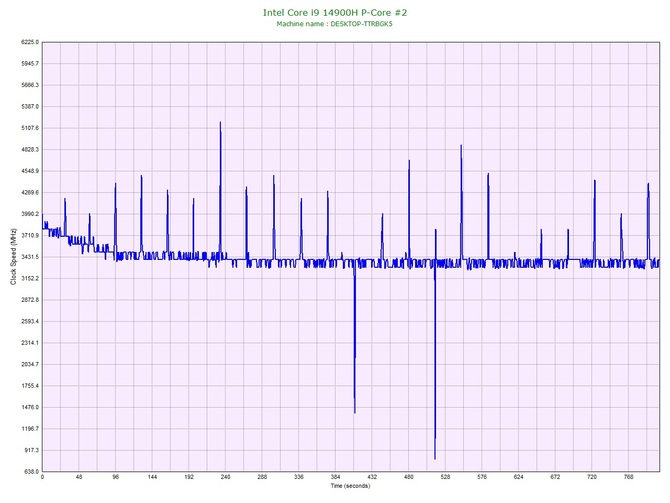
Task: Click the bottom tip of the deepest dip near 917 MHz
Action: (x=435, y=459)
